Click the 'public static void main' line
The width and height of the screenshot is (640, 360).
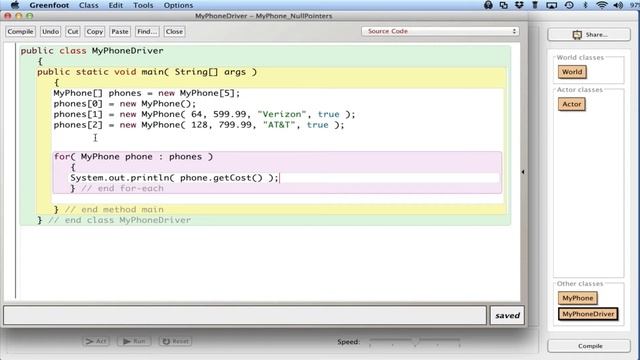coord(147,72)
